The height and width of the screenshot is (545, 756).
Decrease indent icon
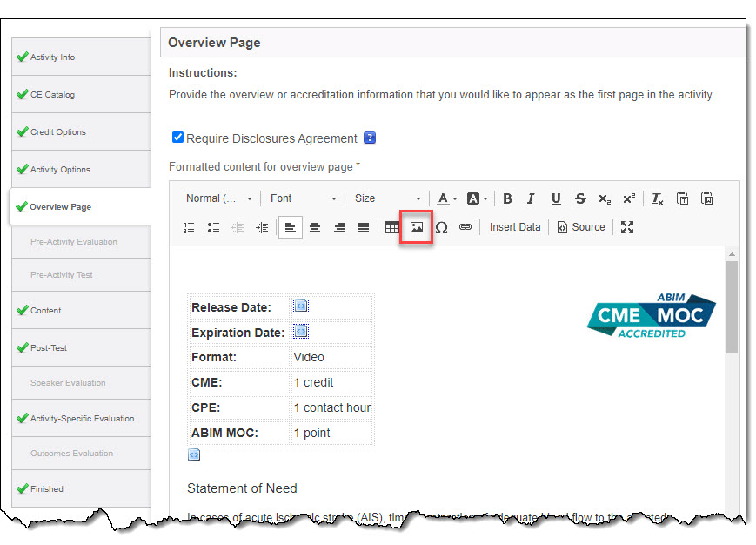(238, 227)
